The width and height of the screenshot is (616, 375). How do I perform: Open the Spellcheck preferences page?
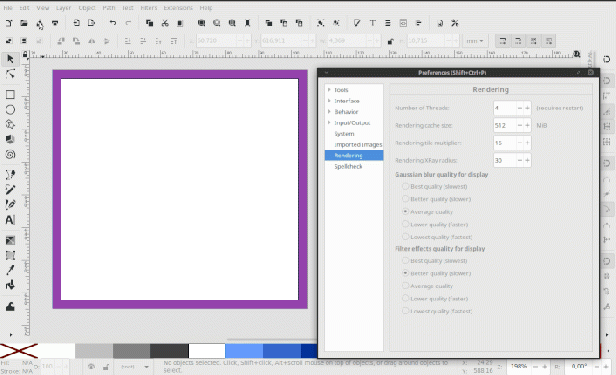pos(348,166)
